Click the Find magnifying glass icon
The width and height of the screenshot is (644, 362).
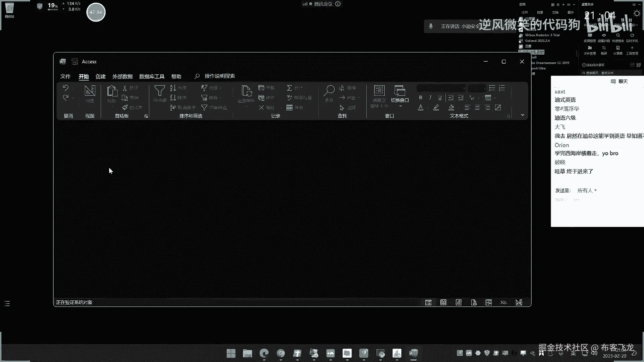click(x=330, y=90)
